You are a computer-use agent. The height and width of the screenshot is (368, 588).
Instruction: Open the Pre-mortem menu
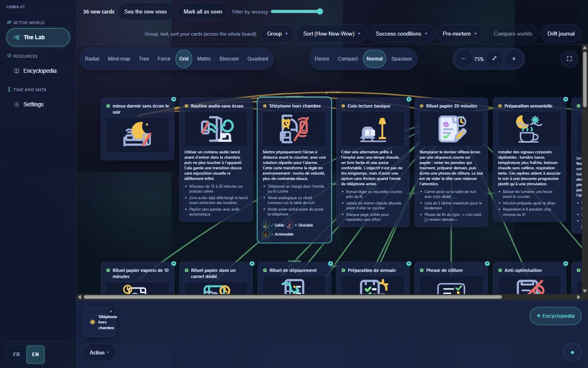[x=460, y=34]
